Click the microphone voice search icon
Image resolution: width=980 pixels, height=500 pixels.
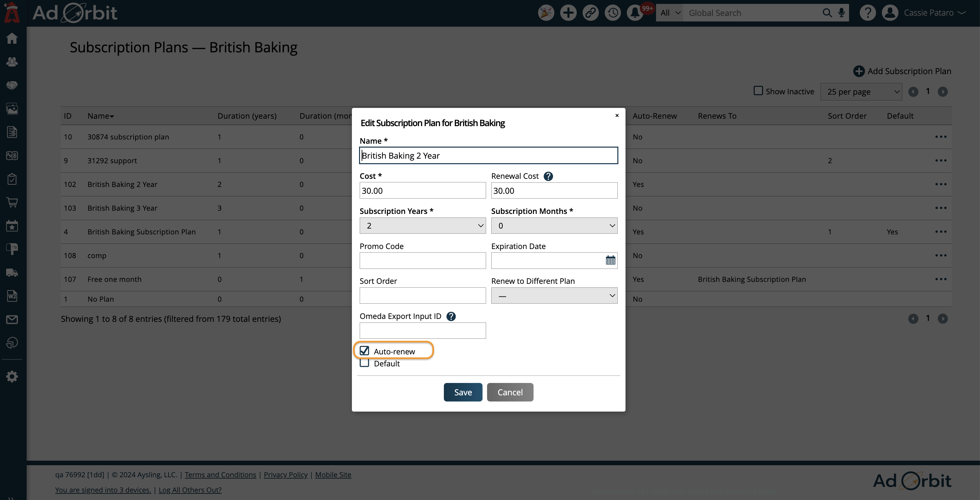842,13
